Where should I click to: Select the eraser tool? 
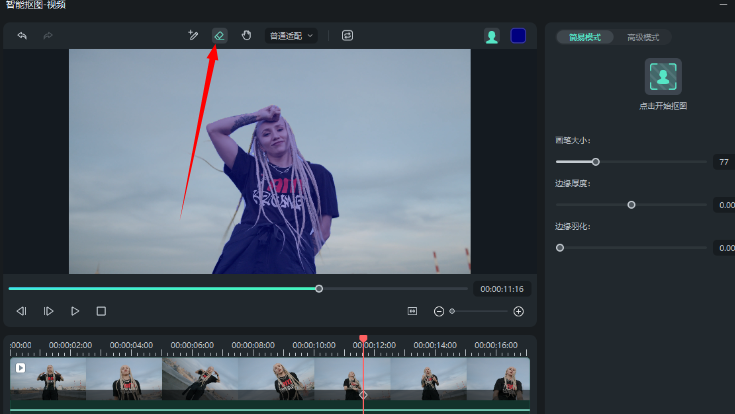click(x=219, y=36)
